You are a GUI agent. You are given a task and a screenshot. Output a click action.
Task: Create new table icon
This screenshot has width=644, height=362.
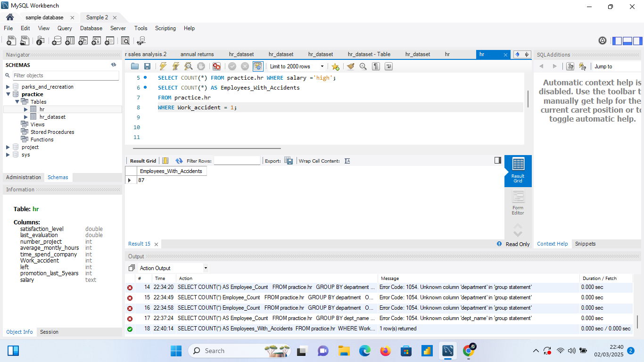coord(69,41)
